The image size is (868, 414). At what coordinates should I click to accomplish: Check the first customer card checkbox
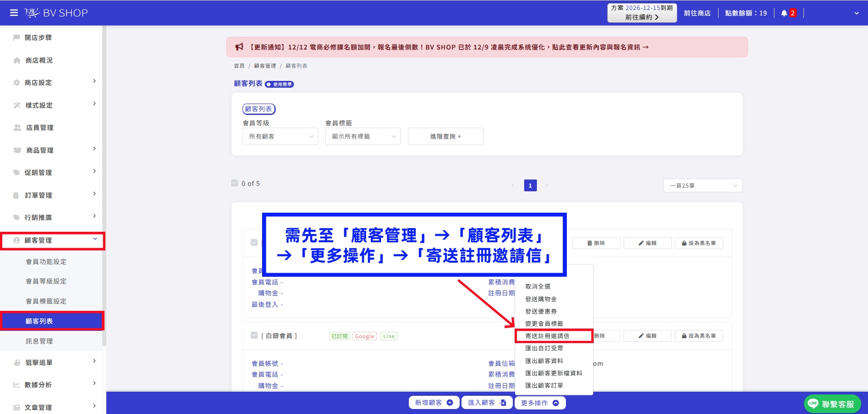point(254,243)
